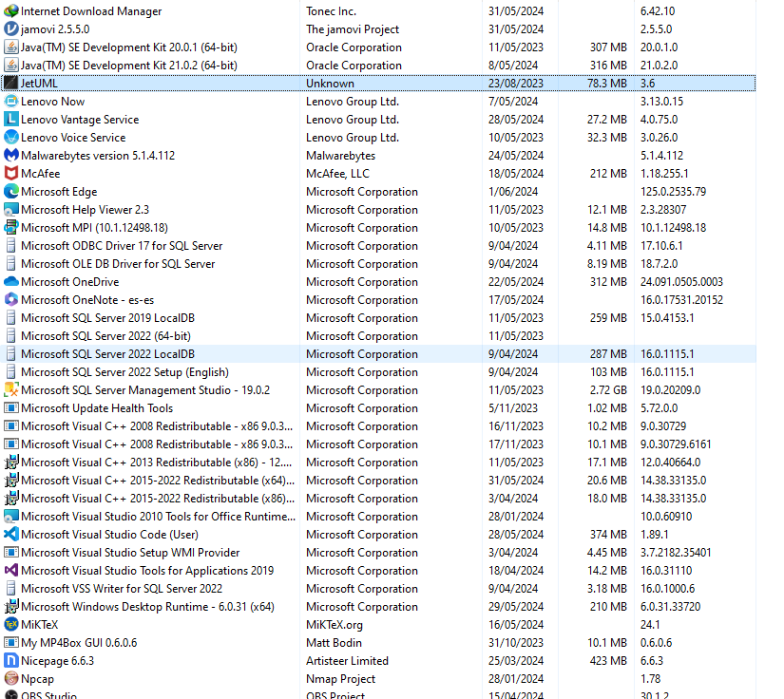Click the Java SE Development Kit 21.0.2 icon
Viewport: 784px width, 699px height.
tap(11, 65)
